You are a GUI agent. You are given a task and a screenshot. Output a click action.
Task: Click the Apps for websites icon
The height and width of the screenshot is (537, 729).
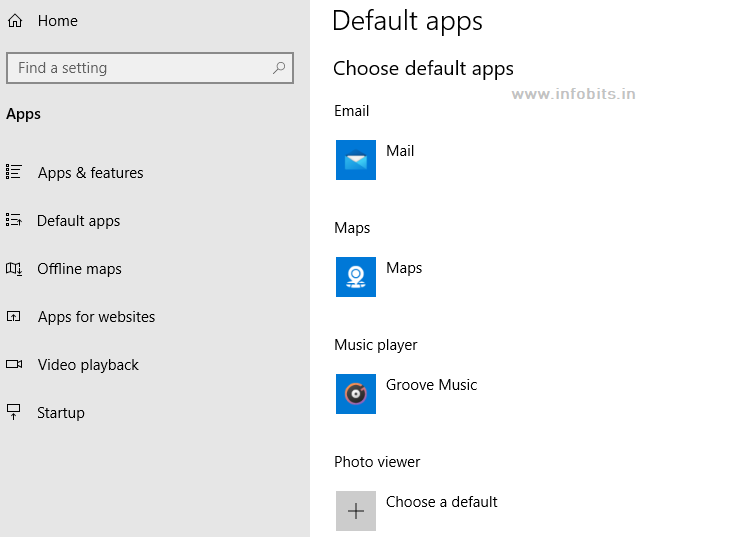click(13, 317)
